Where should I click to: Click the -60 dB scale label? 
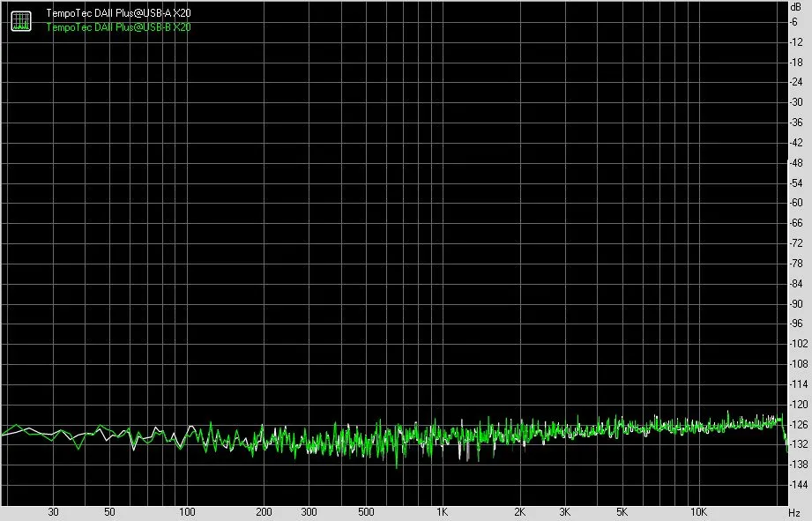(797, 203)
